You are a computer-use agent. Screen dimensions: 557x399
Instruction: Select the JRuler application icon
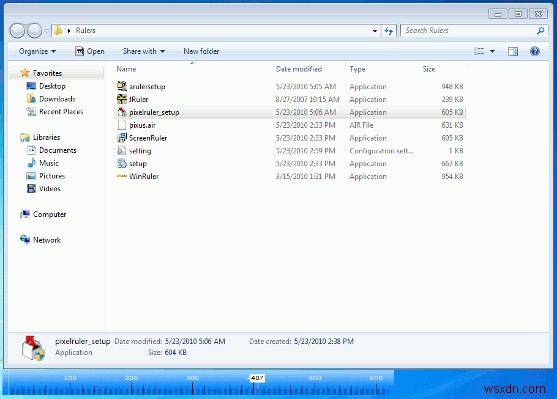(121, 99)
